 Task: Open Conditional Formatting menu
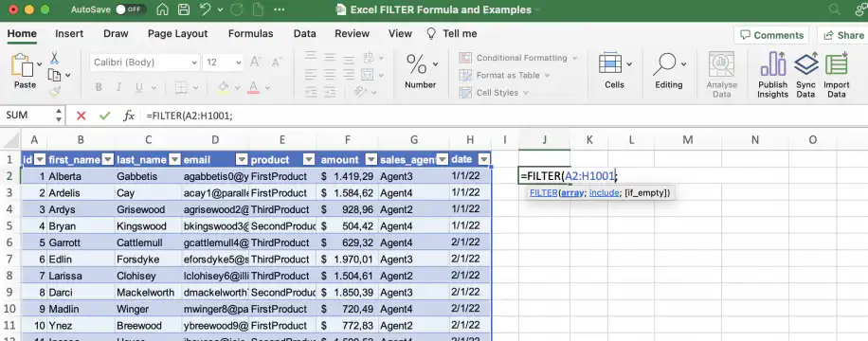(518, 58)
